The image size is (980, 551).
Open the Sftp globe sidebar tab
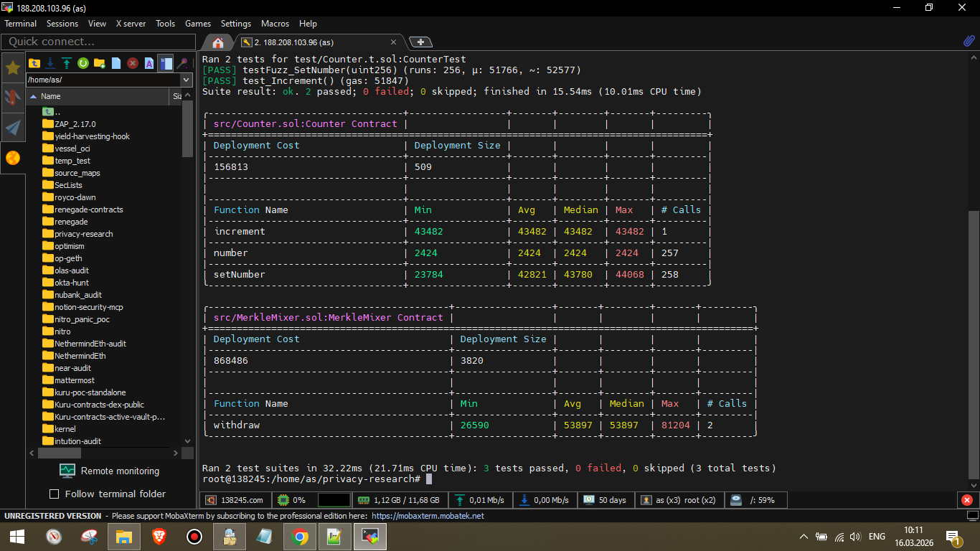point(13,158)
